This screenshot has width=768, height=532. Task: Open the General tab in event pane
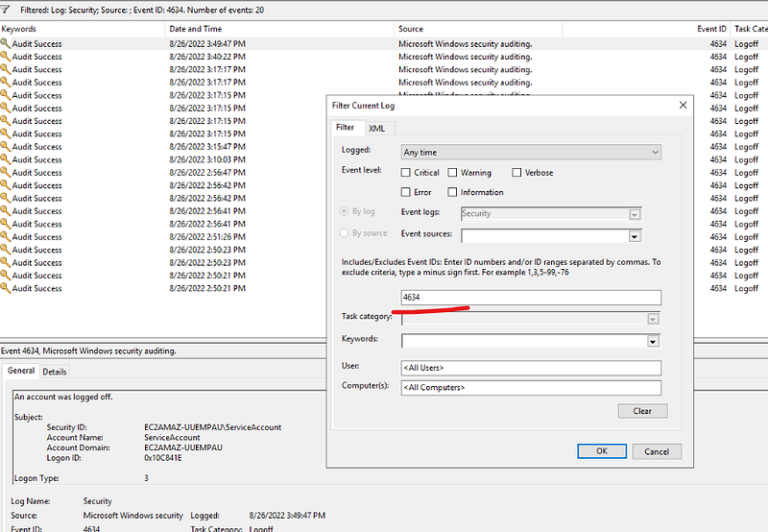(x=21, y=371)
